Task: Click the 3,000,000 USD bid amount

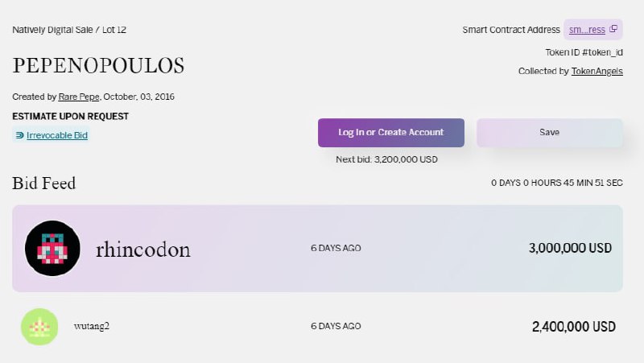Action: (570, 248)
